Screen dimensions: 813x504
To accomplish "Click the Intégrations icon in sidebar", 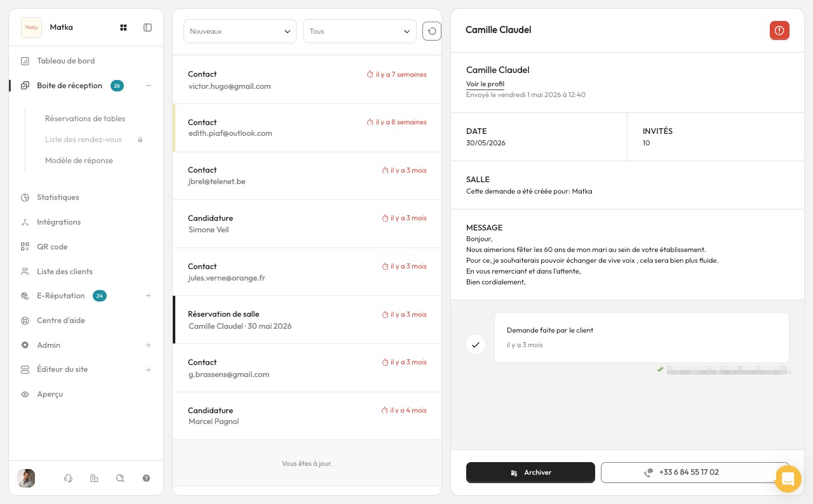I will click(25, 222).
